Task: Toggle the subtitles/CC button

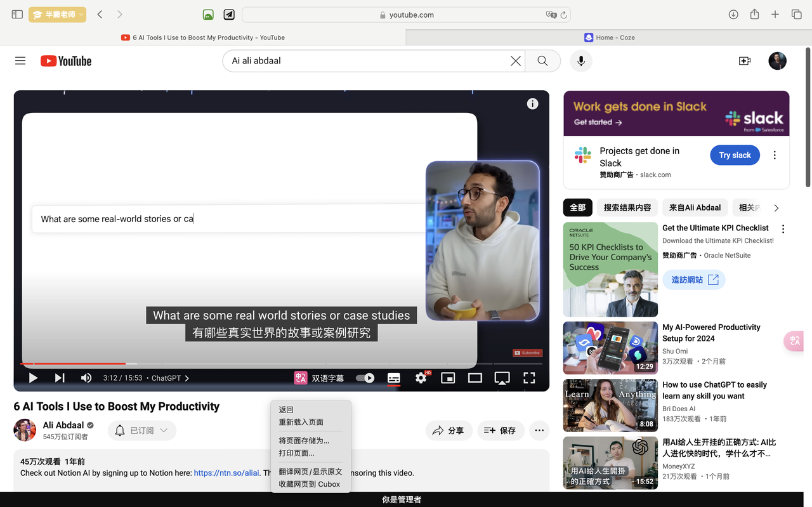Action: coord(393,378)
